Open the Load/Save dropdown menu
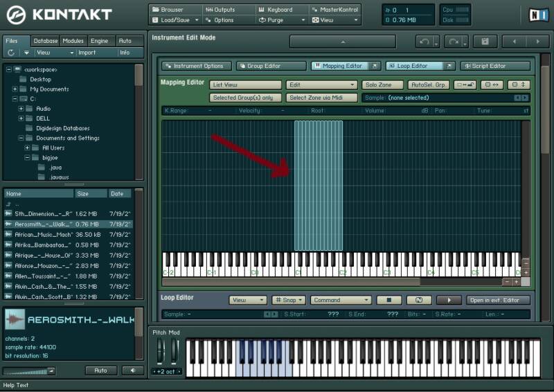This screenshot has width=554, height=392. tap(176, 20)
